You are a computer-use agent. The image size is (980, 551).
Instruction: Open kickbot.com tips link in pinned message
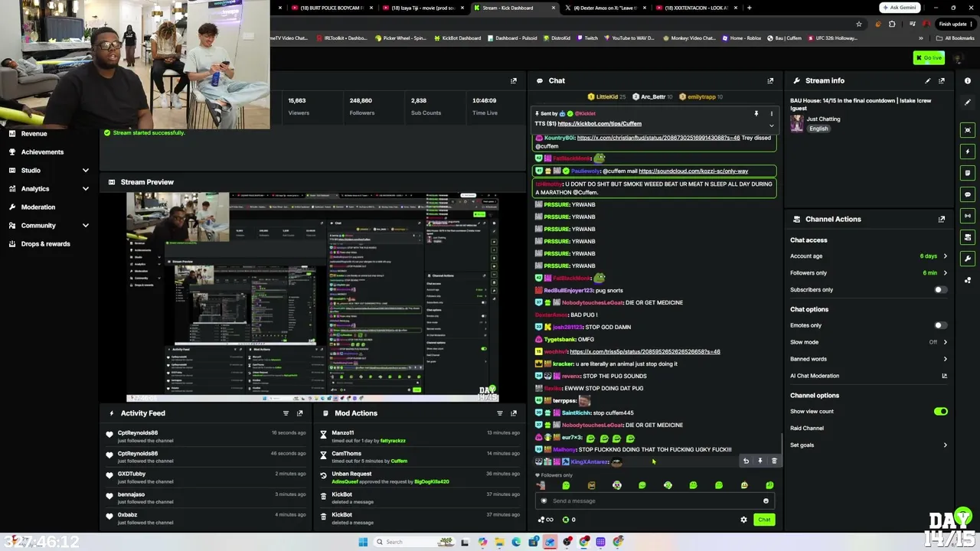click(599, 124)
